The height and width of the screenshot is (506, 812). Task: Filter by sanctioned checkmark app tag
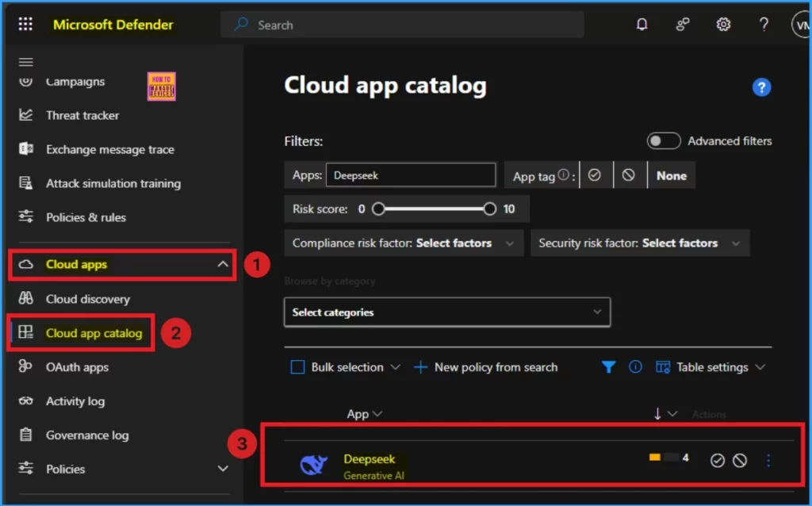[x=595, y=175]
